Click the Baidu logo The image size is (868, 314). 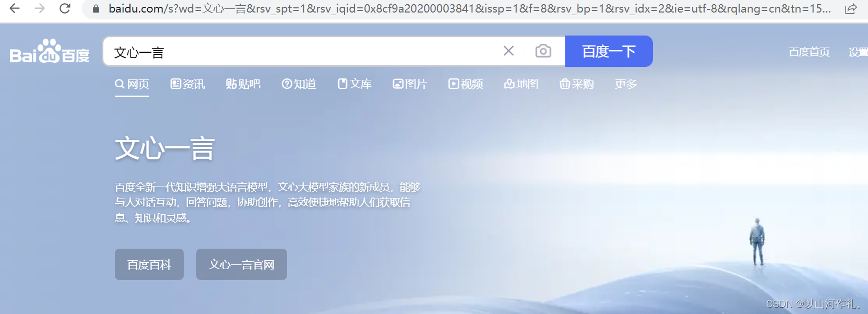(50, 51)
